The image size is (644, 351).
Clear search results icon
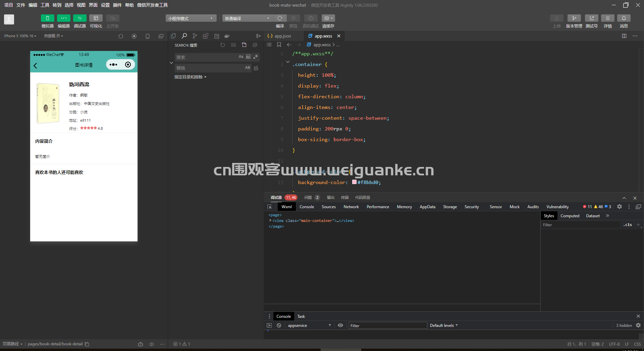[233, 45]
